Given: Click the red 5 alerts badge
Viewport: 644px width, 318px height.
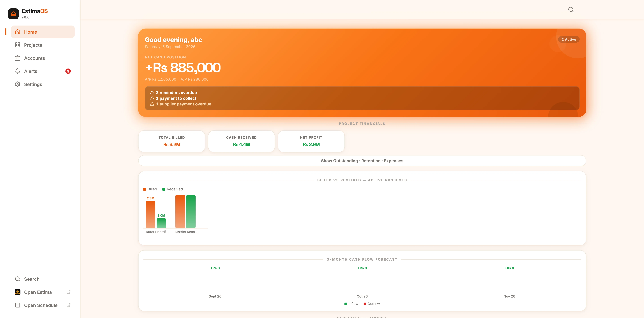Looking at the screenshot, I should (68, 71).
